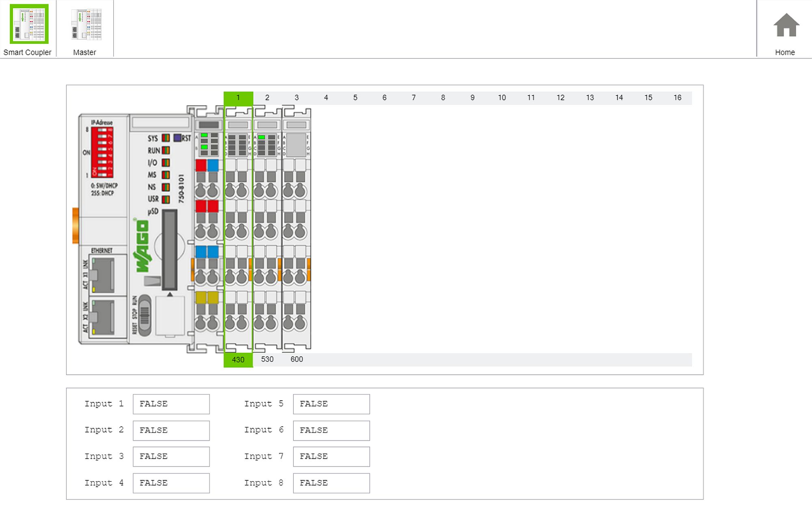812x510 pixels.
Task: Click the Input 8 value field
Action: tap(331, 483)
